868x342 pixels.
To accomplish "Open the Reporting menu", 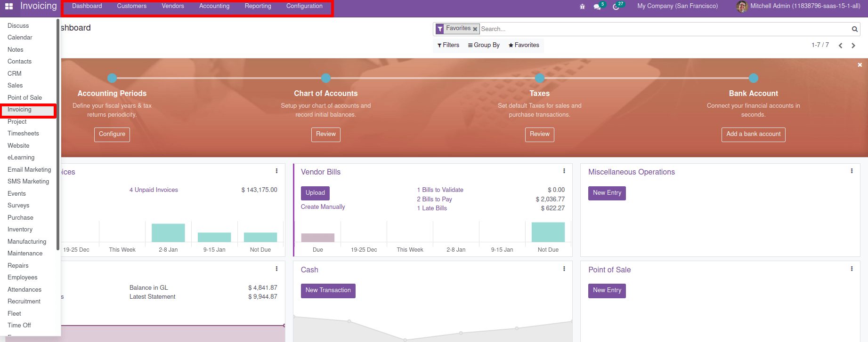I will 258,6.
